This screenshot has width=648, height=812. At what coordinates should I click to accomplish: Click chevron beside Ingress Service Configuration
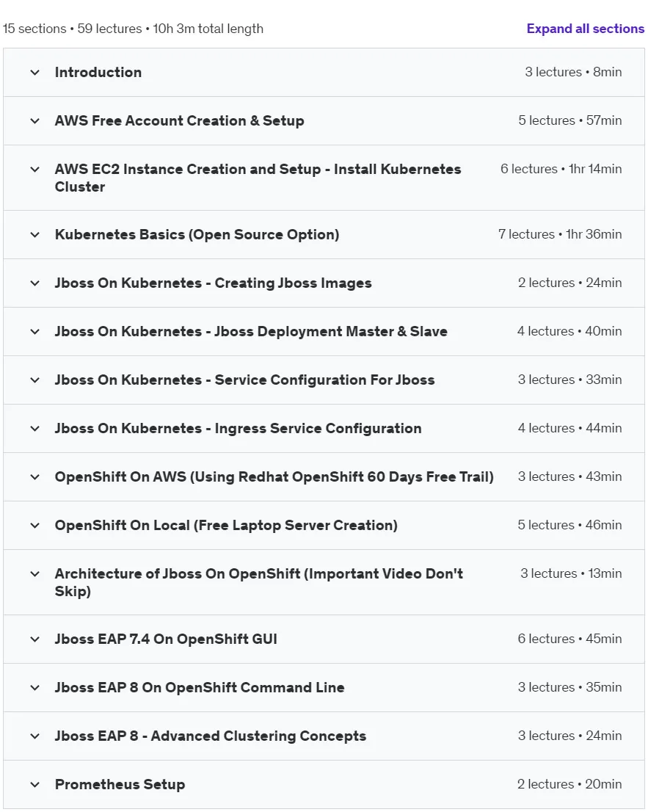(34, 429)
